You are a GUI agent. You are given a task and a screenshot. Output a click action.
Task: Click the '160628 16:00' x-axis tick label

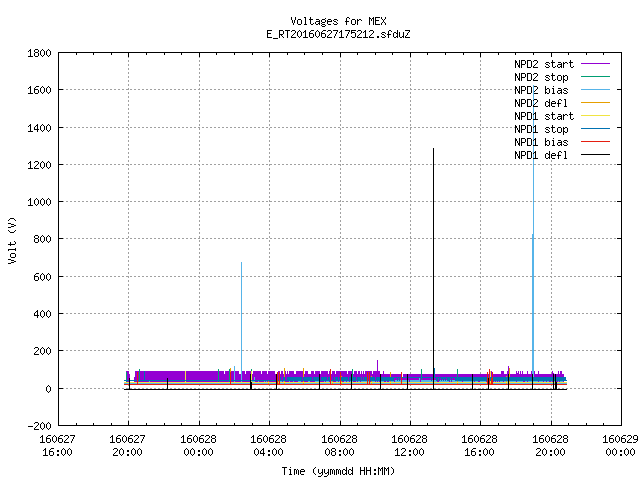point(480,446)
